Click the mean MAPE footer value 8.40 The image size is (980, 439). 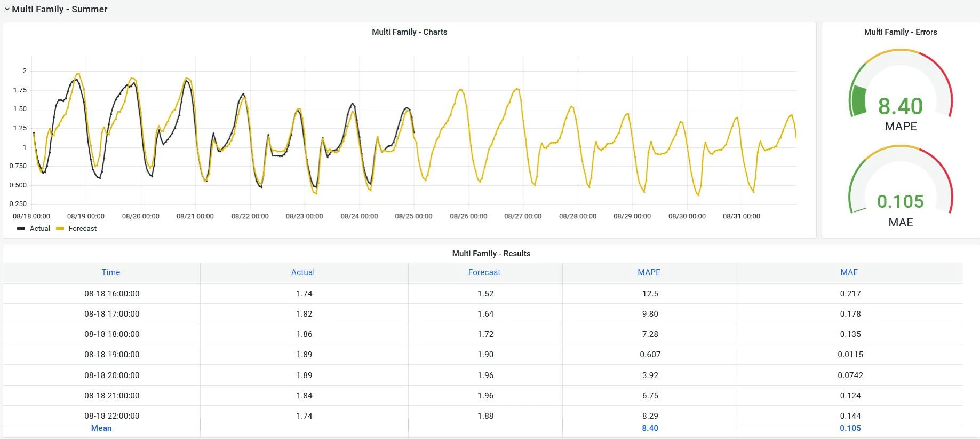[650, 428]
